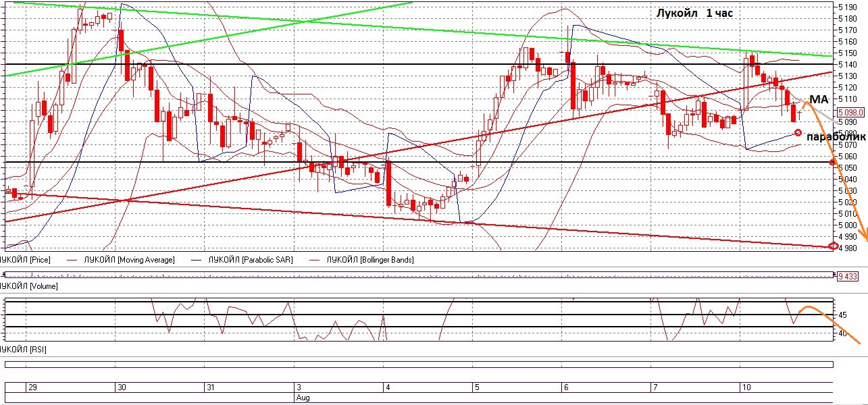Click the date label 10 on time axis
This screenshot has height=405, width=868.
746,387
